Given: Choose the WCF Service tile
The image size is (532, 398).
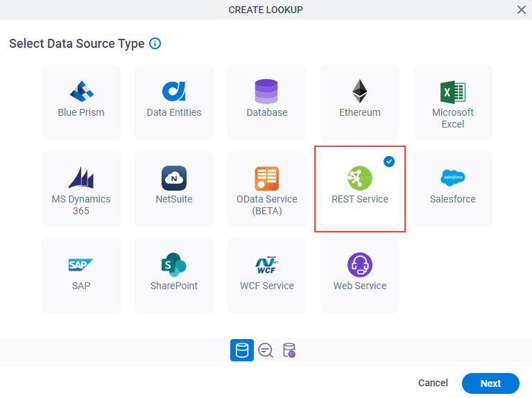Looking at the screenshot, I should [x=267, y=275].
